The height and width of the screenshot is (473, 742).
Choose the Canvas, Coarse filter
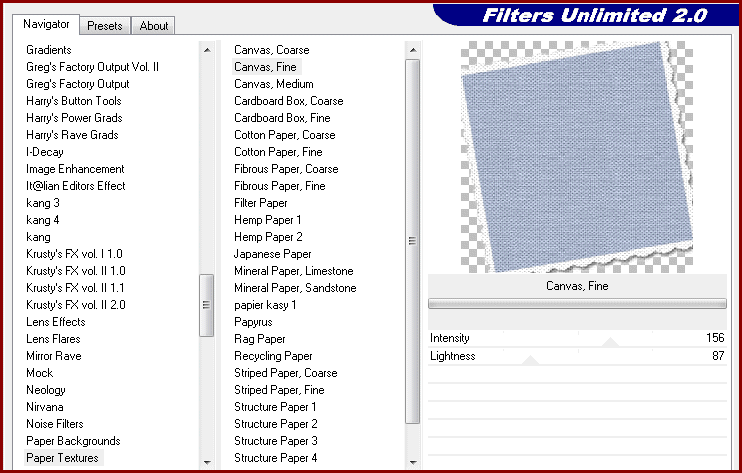click(272, 50)
